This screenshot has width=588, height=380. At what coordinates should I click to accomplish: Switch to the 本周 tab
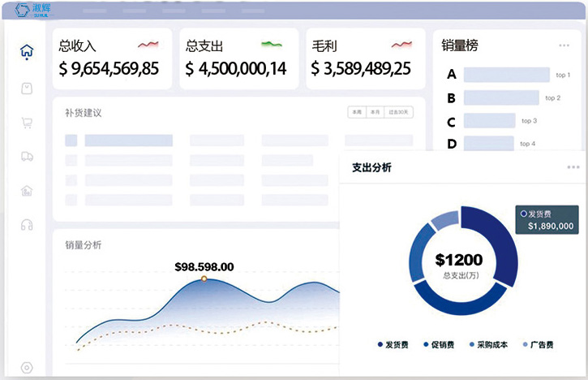point(356,112)
